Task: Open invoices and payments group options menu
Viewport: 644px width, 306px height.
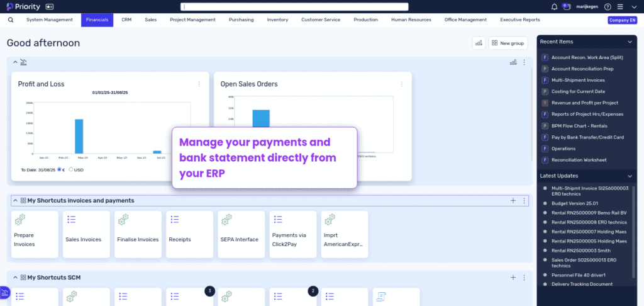Action: 524,201
